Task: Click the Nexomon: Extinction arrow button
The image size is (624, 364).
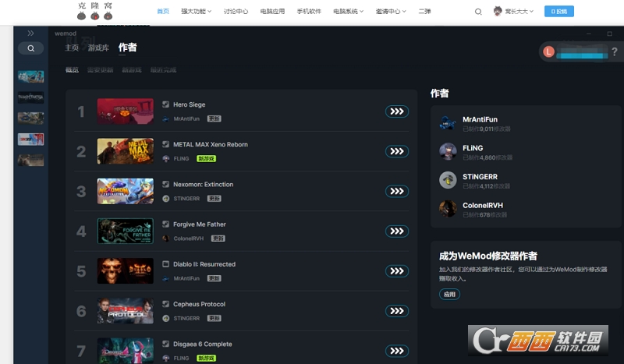Action: click(x=397, y=191)
